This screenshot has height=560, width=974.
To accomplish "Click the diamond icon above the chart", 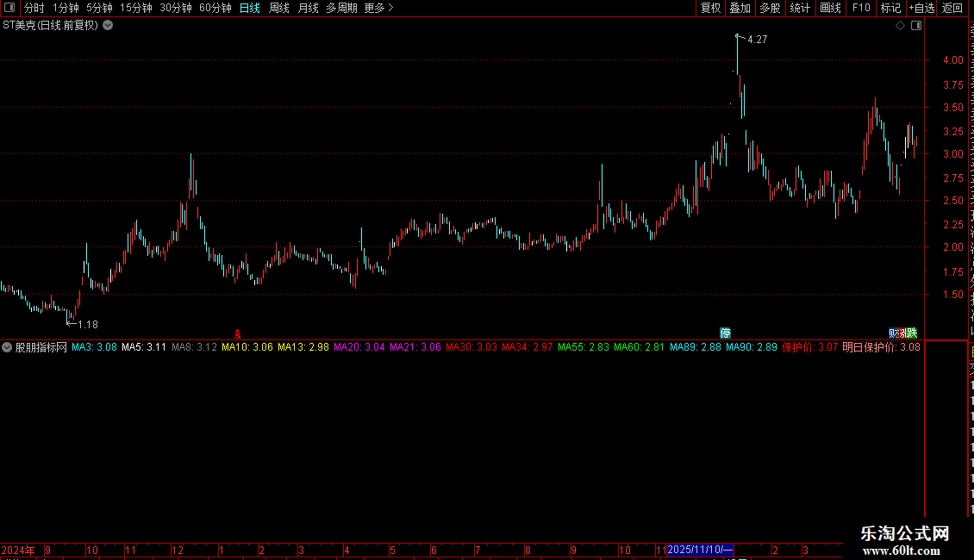I will tap(900, 26).
